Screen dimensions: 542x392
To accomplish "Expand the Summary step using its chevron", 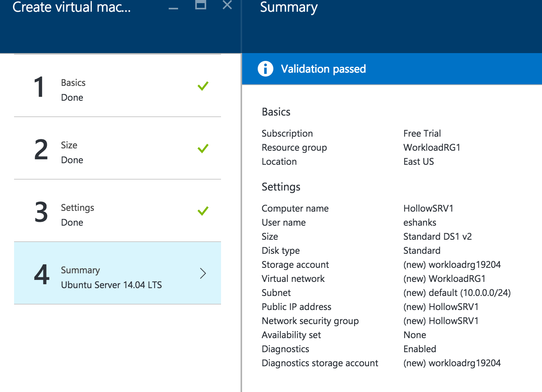I will 203,273.
